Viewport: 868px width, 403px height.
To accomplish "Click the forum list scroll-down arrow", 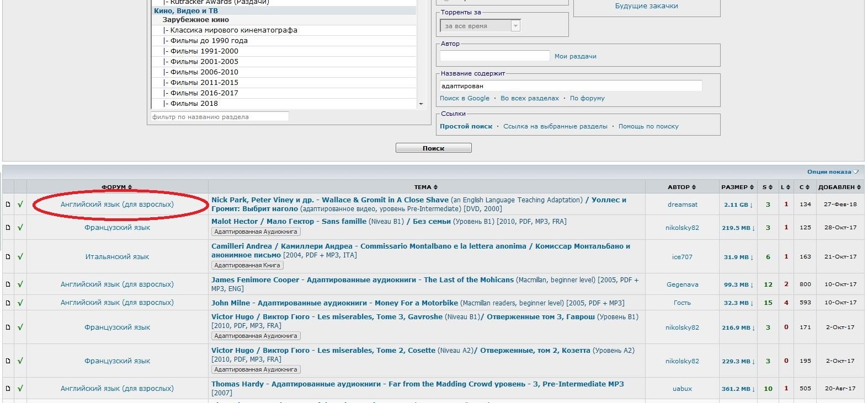I will click(421, 104).
